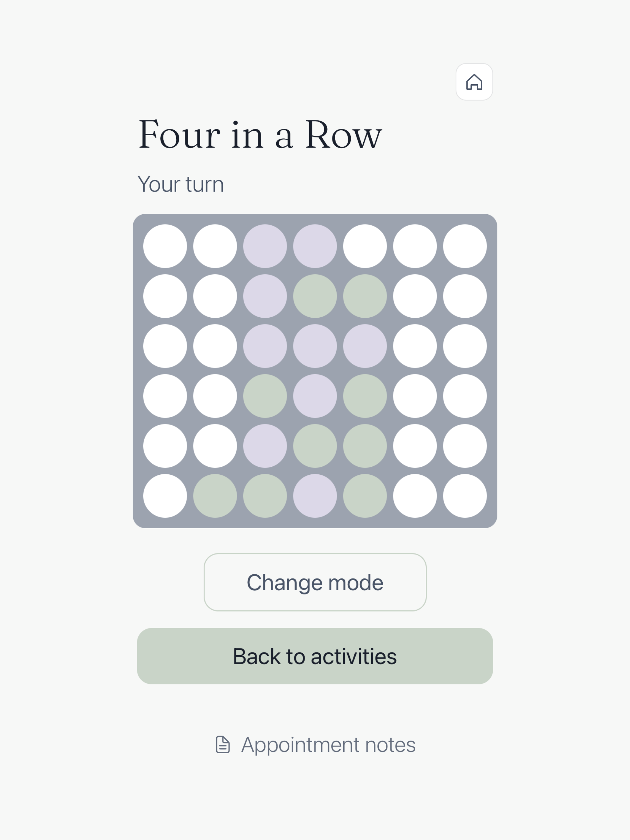Click green piece at bottom of fifth column
630x840 pixels.
coord(365,496)
